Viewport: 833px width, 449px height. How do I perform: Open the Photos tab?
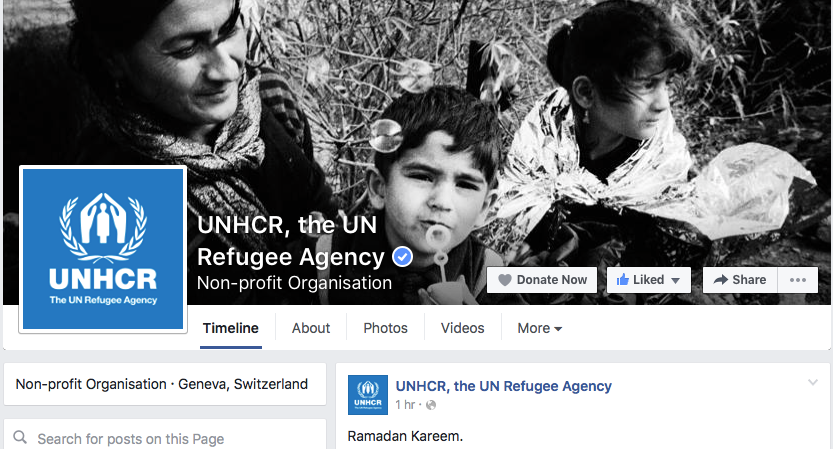tap(385, 328)
